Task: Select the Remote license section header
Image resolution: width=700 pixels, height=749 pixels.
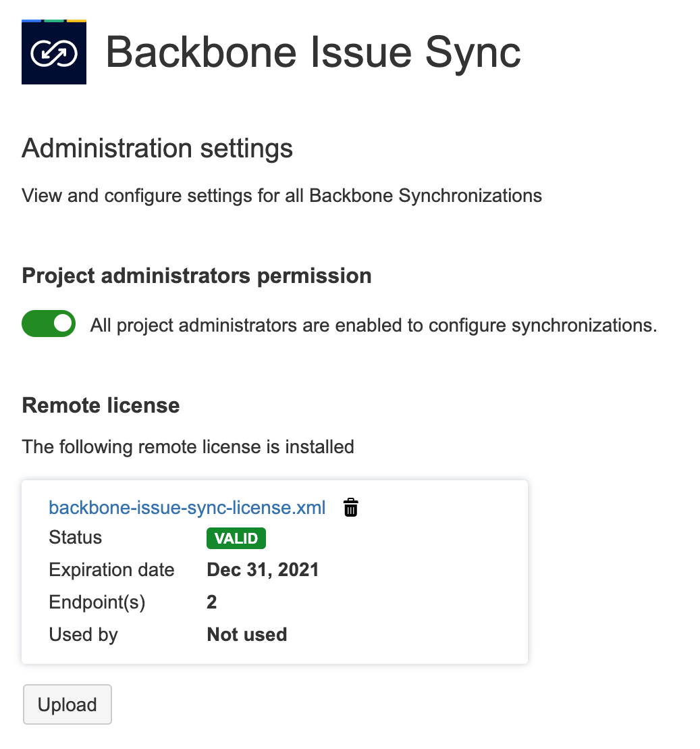Action: (x=101, y=405)
